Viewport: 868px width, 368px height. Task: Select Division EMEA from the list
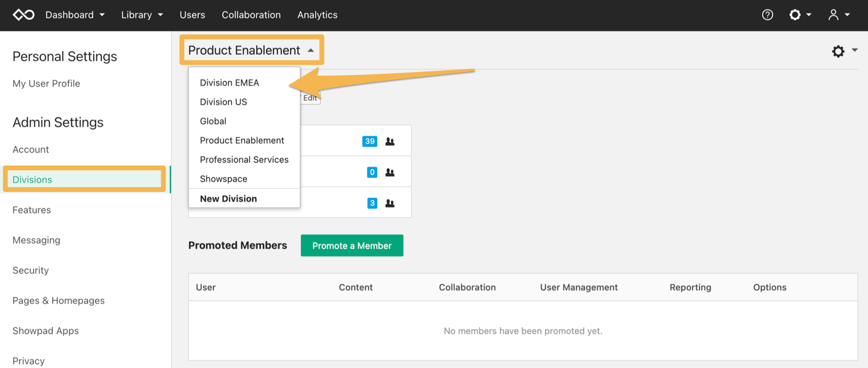[244, 82]
